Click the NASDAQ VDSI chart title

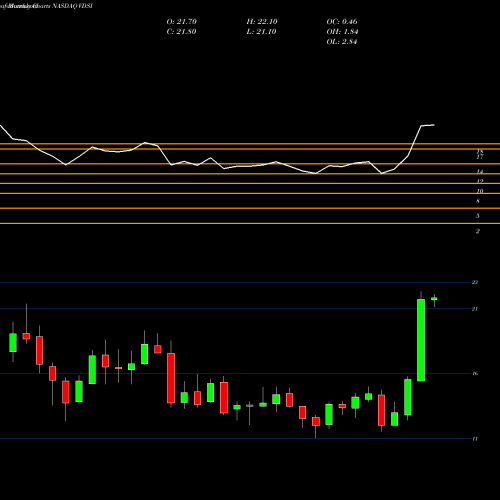click(x=46, y=6)
